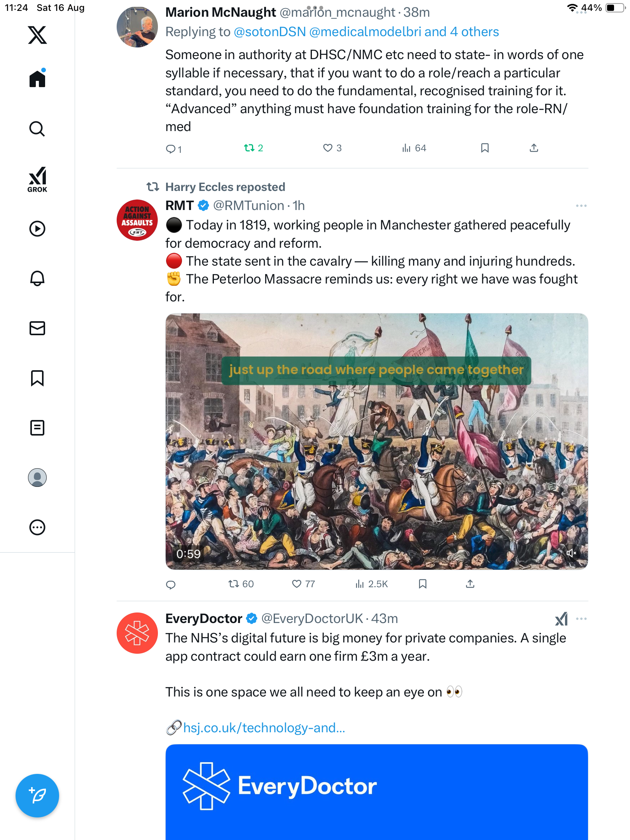Play the Peterloo Massacre video thumbnail
Viewport: 630px width, 840px height.
(x=376, y=441)
